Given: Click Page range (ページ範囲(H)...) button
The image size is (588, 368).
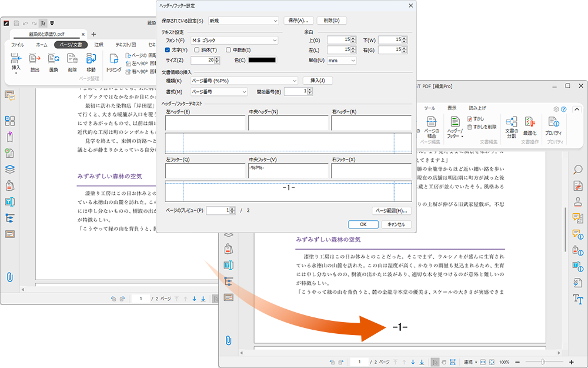Looking at the screenshot, I should point(392,211).
